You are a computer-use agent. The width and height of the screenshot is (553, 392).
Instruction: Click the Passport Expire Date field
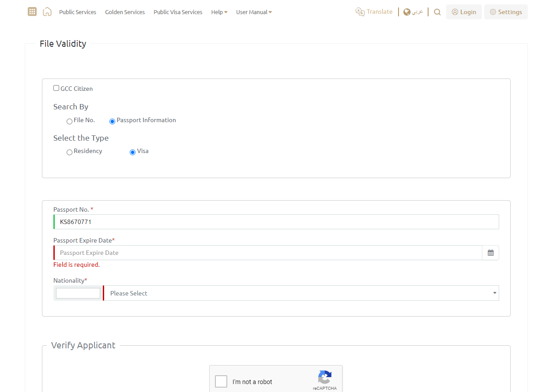pyautogui.click(x=268, y=253)
